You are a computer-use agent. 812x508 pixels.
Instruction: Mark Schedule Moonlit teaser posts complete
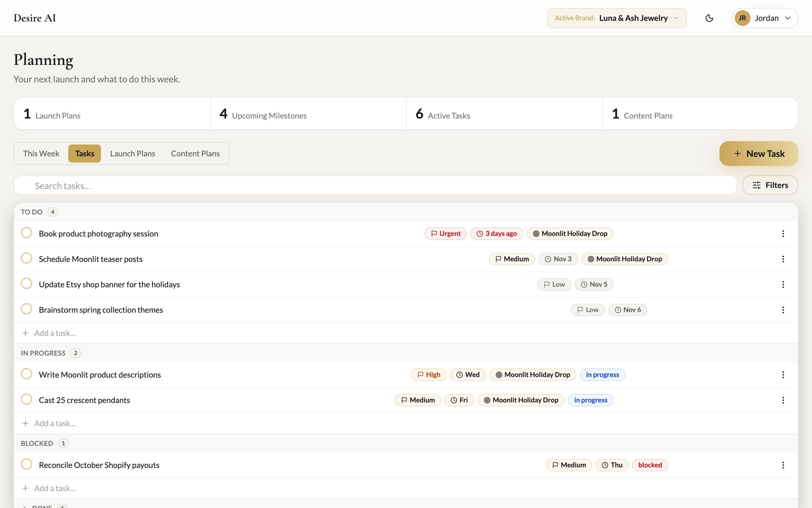(x=27, y=258)
